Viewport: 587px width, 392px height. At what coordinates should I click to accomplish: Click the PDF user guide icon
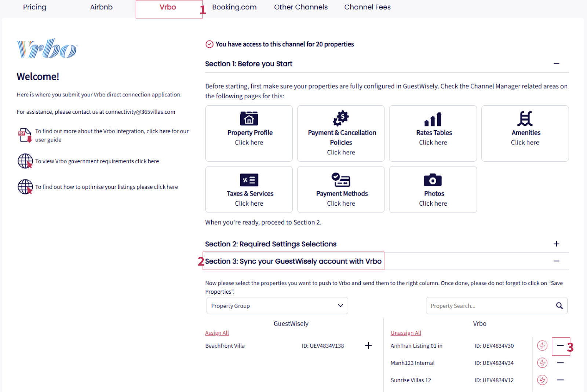25,135
